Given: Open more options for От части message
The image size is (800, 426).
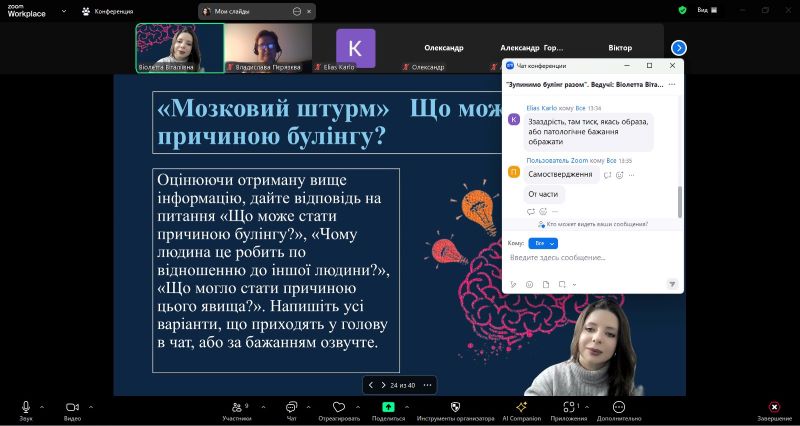Looking at the screenshot, I should pyautogui.click(x=555, y=211).
